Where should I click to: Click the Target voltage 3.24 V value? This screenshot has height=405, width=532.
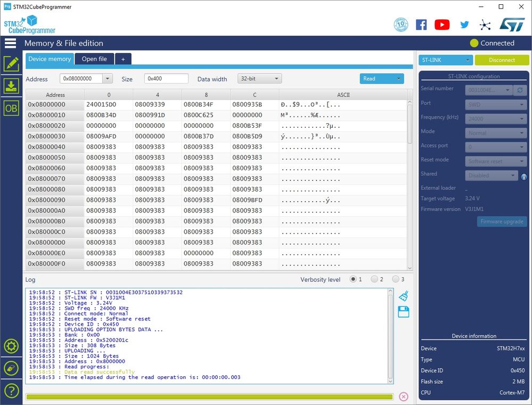click(472, 199)
